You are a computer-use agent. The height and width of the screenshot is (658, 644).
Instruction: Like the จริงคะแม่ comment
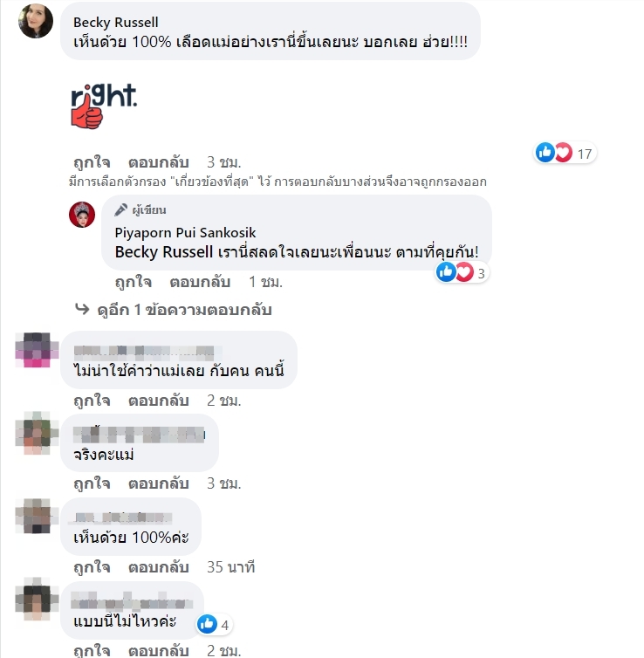pos(92,483)
